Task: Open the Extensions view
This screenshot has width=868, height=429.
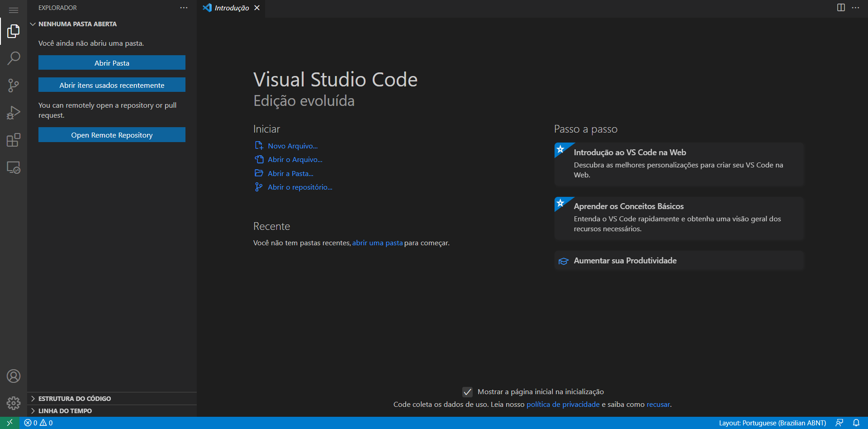Action: tap(14, 140)
